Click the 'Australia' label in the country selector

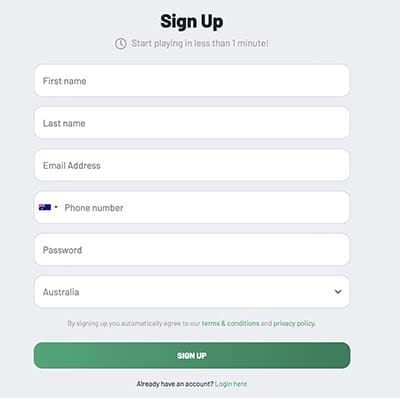[x=61, y=292]
